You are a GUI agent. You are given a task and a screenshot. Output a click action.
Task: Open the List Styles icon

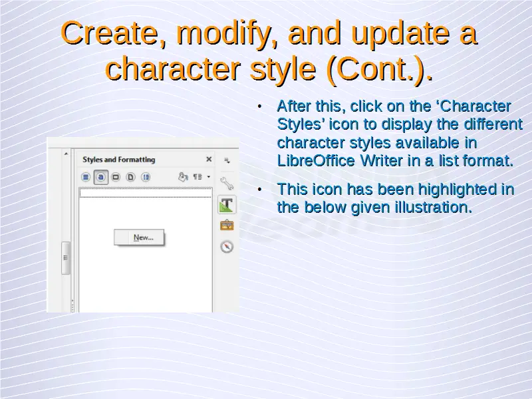(146, 177)
